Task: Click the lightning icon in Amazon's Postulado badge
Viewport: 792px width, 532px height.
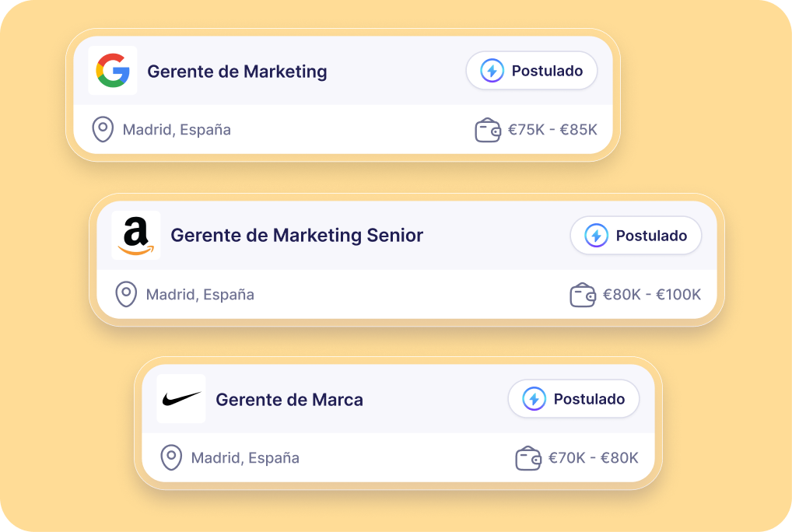Action: pyautogui.click(x=597, y=236)
